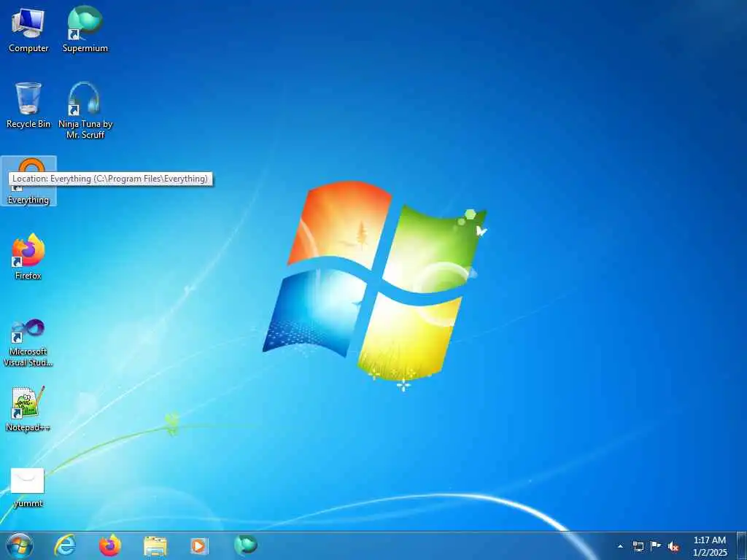Viewport: 747px width, 560px height.
Task: Open the clock showing 1:17 AM
Action: click(709, 546)
